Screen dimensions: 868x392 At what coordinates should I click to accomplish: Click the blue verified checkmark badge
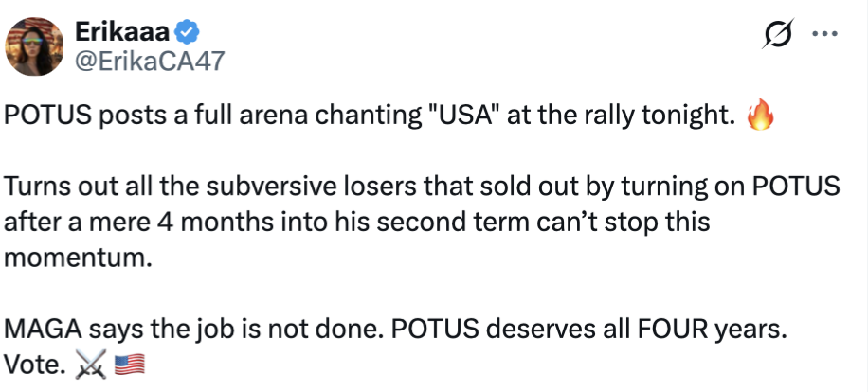[187, 32]
